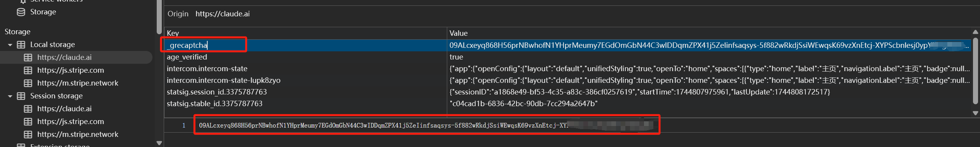Click the Session storage table icon
Screen dimensions: 980x147
[x=21, y=96]
